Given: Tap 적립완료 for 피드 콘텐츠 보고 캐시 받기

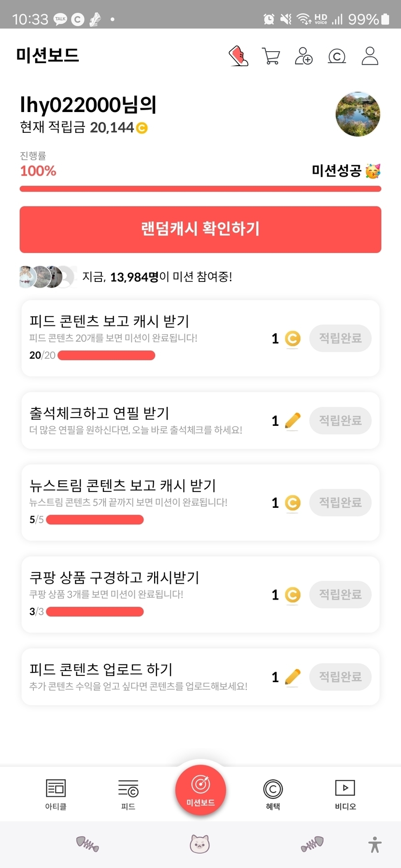Looking at the screenshot, I should 340,338.
